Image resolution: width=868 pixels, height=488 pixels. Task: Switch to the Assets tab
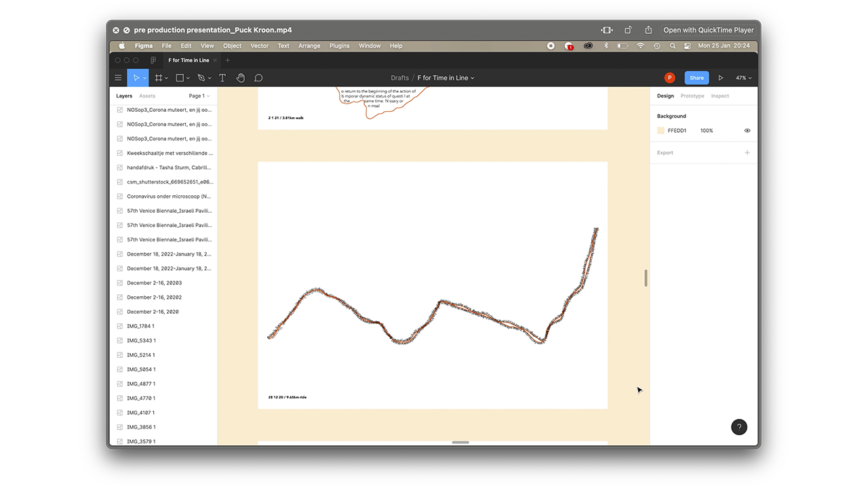pyautogui.click(x=147, y=96)
